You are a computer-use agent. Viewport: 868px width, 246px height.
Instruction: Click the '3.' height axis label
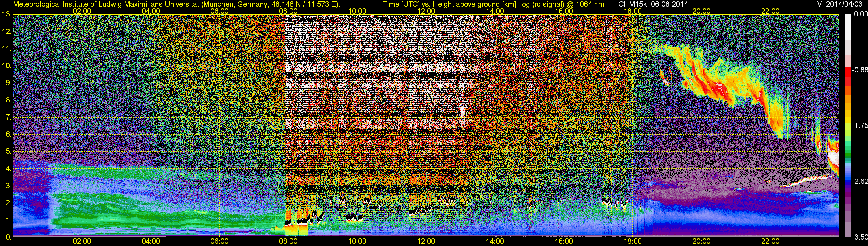(x=8, y=186)
